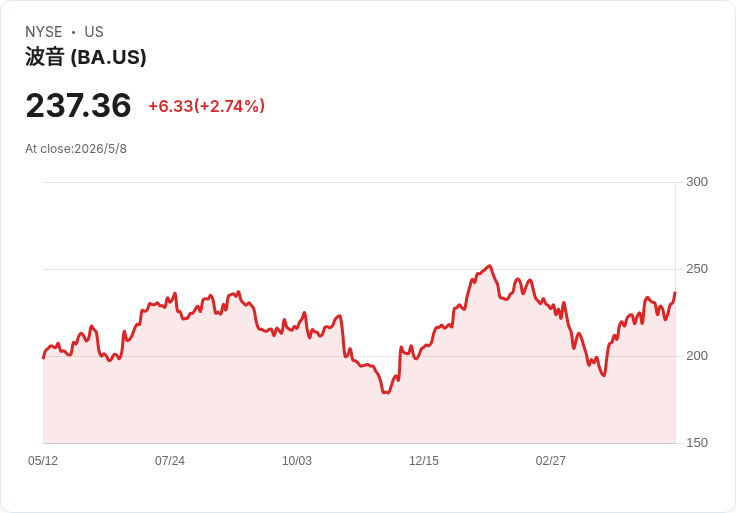
Task: Select the 12/15 date axis label
Action: pyautogui.click(x=424, y=461)
